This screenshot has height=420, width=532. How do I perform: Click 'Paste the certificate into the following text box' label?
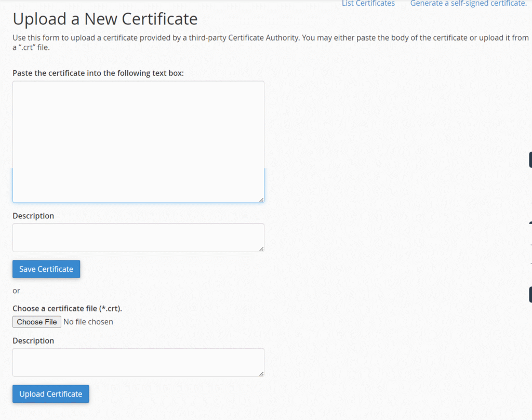(98, 73)
